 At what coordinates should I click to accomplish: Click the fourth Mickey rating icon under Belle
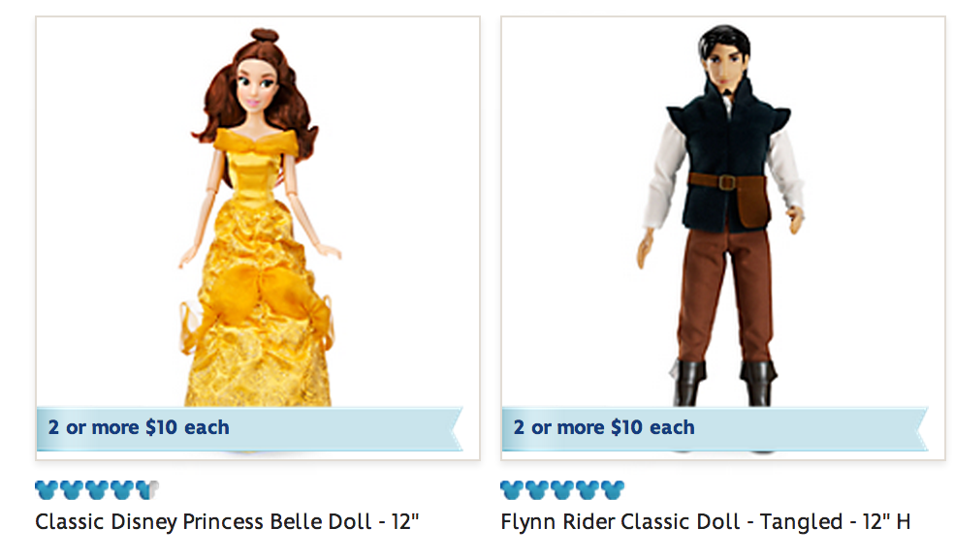[x=122, y=487]
